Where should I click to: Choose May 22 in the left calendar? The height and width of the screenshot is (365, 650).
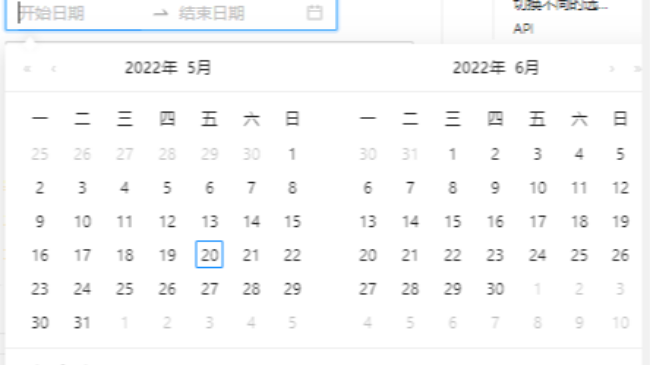click(292, 255)
